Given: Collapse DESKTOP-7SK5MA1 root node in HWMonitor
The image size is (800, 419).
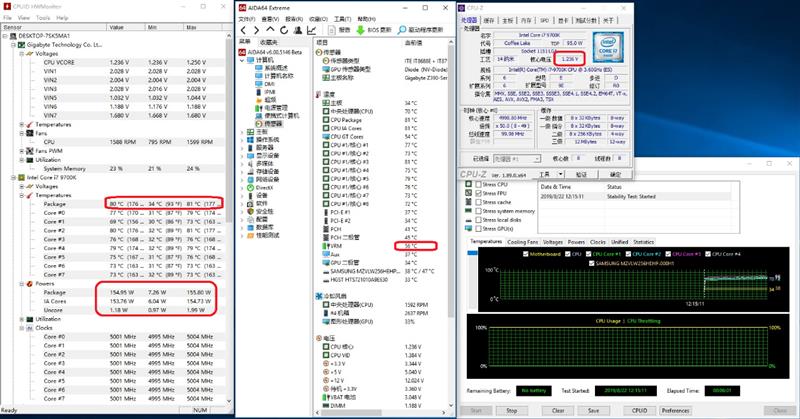Looking at the screenshot, I should [x=5, y=36].
